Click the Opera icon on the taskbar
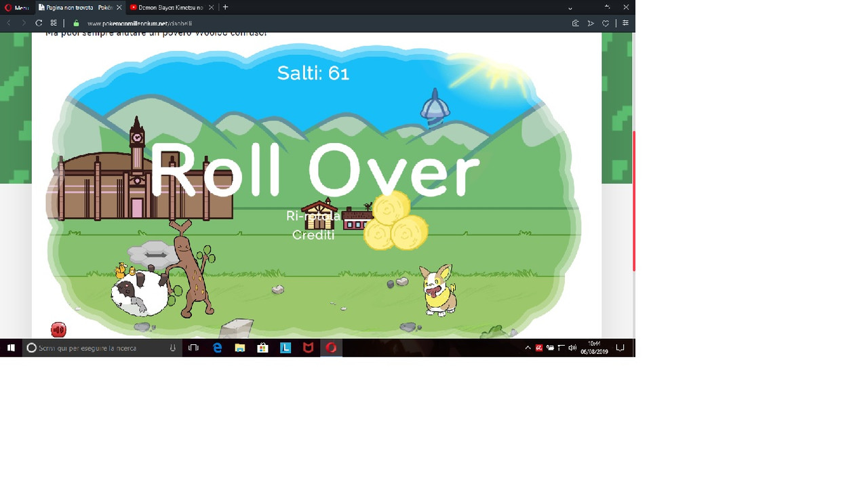The height and width of the screenshot is (488, 868). click(331, 348)
